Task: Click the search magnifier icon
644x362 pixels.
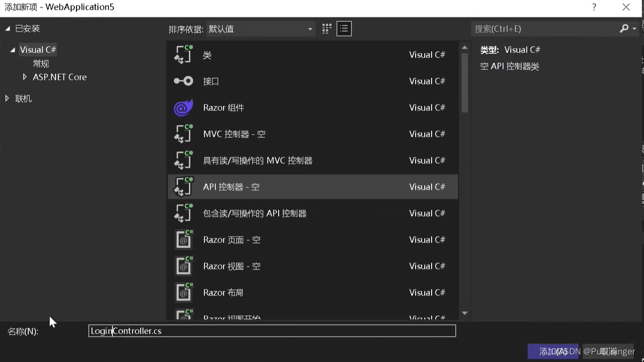Action: point(624,29)
